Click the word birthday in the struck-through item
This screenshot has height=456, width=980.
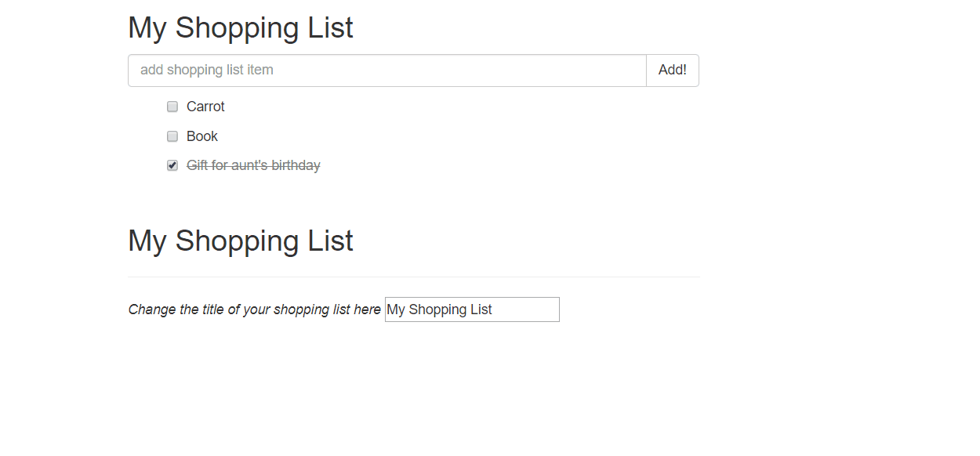click(x=293, y=165)
